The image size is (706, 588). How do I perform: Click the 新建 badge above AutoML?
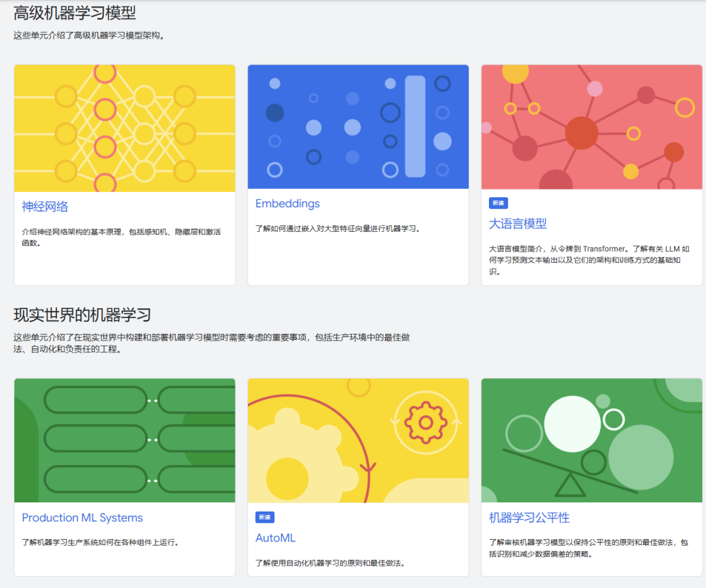point(265,517)
